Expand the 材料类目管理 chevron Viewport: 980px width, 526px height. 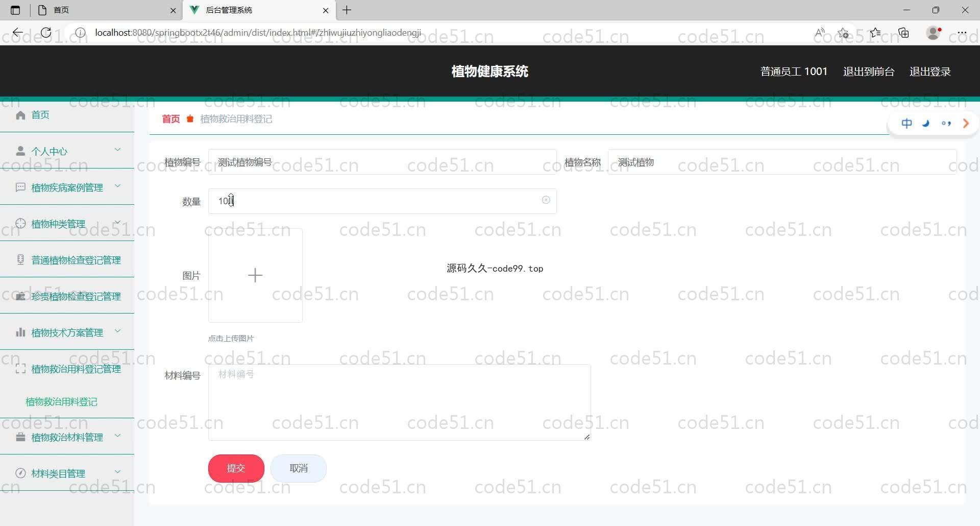pos(118,472)
